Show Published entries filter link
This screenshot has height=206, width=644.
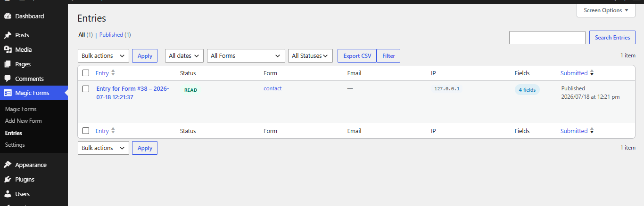(115, 35)
